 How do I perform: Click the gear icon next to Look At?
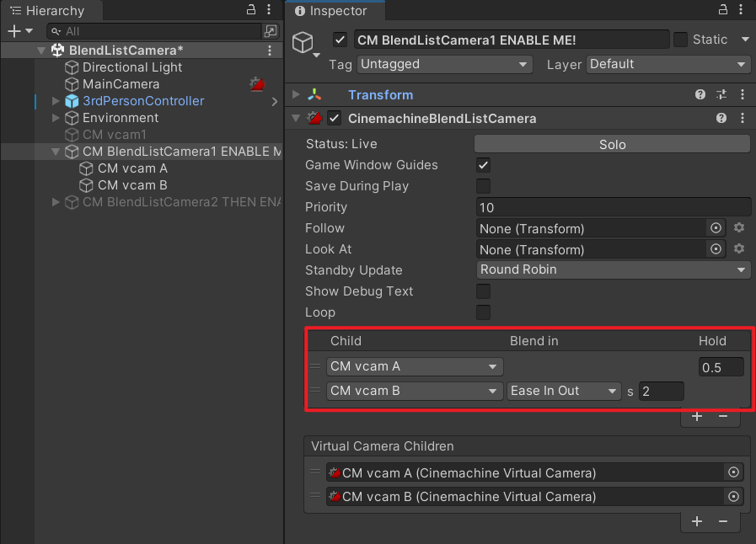point(739,248)
